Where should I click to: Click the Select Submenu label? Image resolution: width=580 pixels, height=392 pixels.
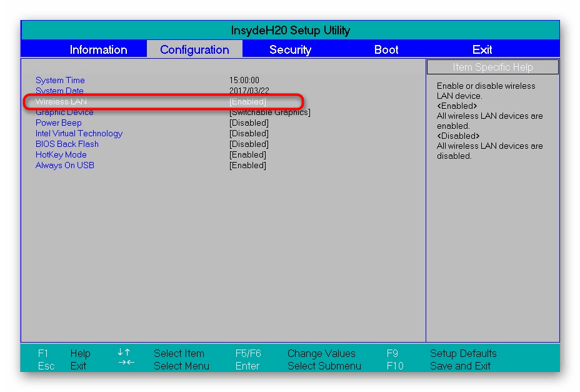324,366
